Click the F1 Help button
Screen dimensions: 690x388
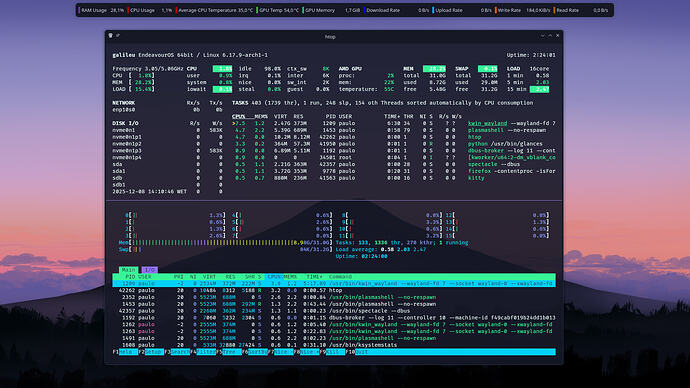[125, 352]
